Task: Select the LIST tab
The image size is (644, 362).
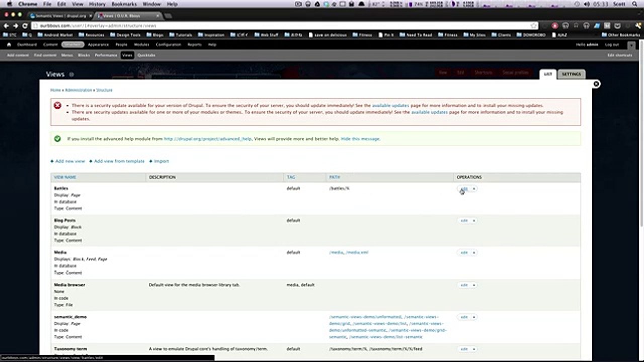Action: pyautogui.click(x=548, y=74)
